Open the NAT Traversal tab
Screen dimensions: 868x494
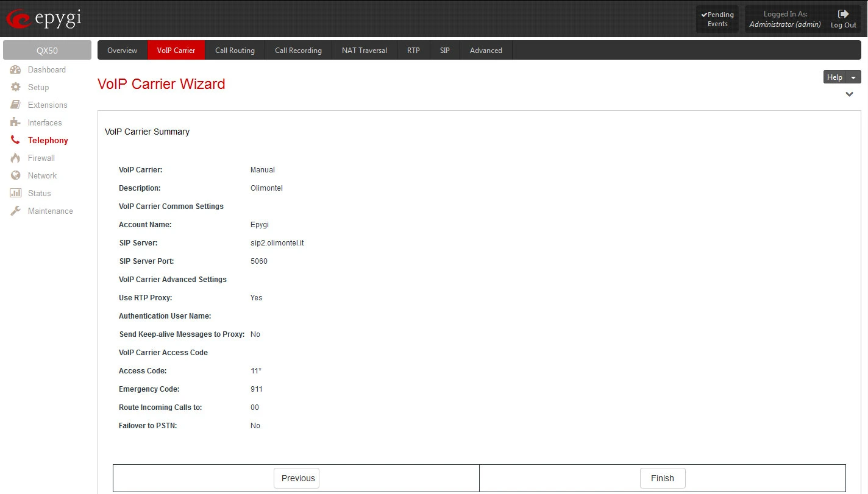[364, 51]
